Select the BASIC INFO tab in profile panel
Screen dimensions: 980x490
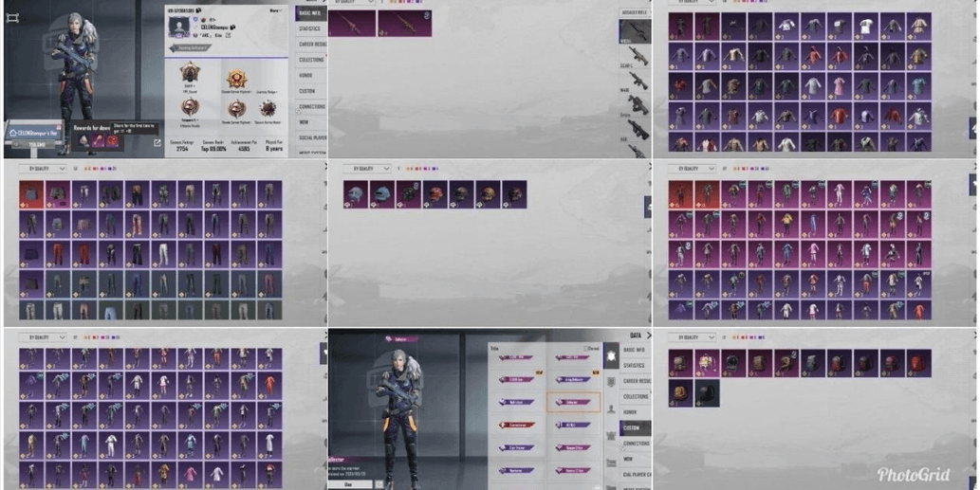point(310,13)
